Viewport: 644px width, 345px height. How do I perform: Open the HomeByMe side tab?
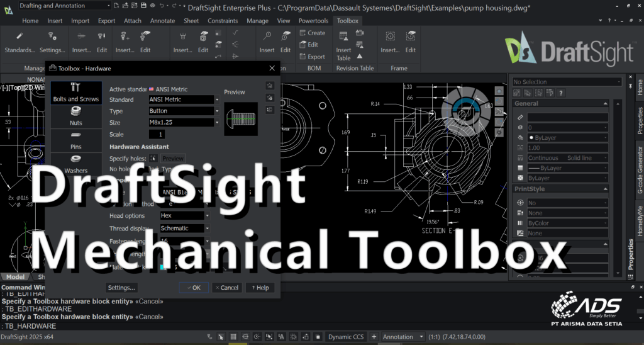coord(640,221)
